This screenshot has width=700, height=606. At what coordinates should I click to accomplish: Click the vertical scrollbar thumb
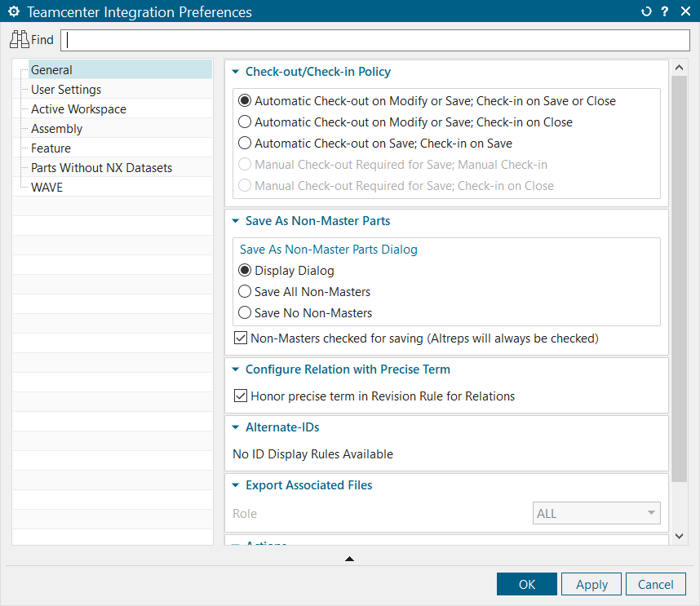(679, 279)
